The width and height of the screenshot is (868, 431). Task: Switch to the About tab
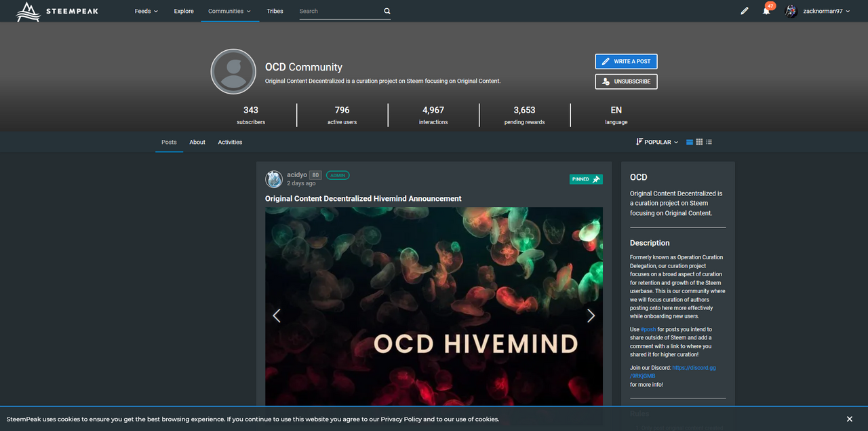[x=197, y=142]
